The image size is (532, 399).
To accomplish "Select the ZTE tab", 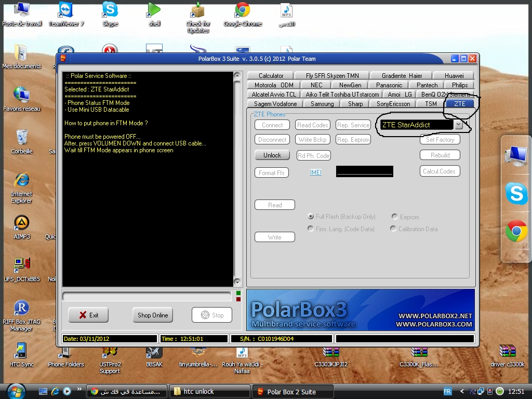I will [x=459, y=104].
